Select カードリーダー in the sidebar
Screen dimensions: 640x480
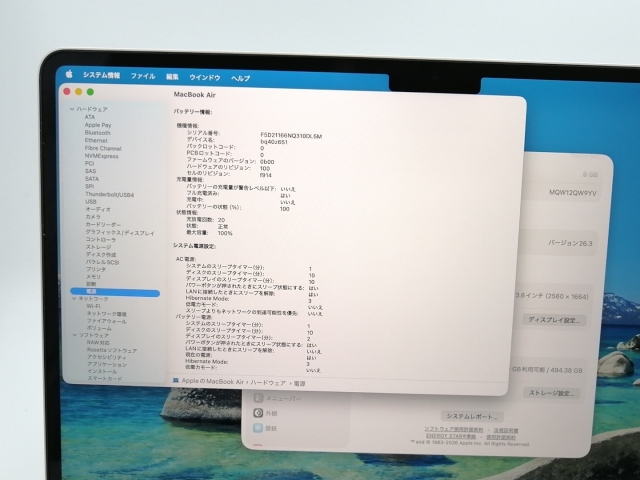[103, 224]
